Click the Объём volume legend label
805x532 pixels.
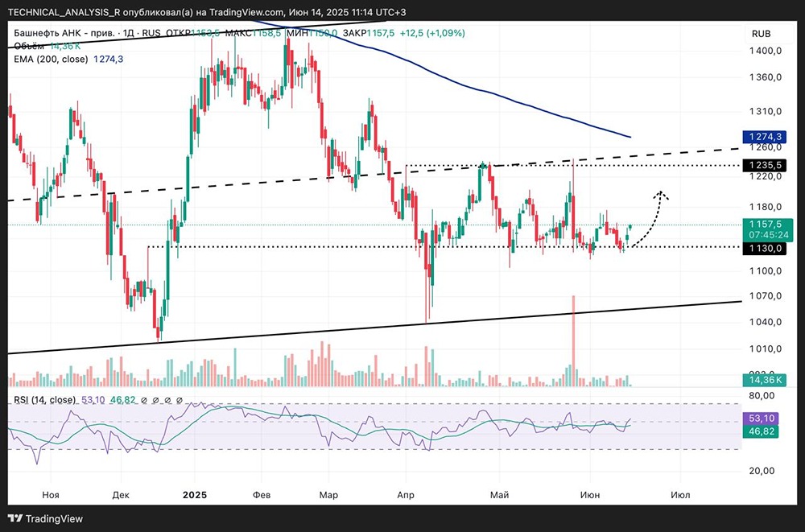click(30, 46)
